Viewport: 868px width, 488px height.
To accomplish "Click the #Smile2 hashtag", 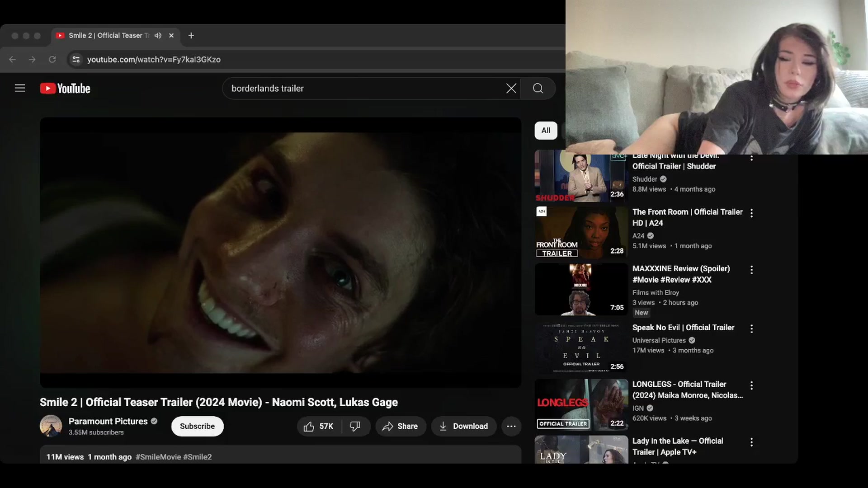I will (x=198, y=457).
